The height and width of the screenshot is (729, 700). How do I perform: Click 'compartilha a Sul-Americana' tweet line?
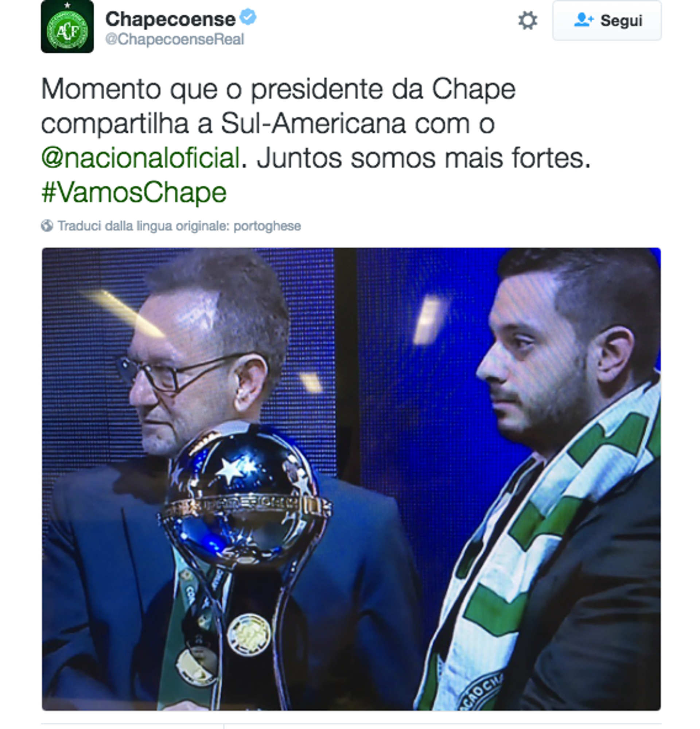pyautogui.click(x=268, y=124)
